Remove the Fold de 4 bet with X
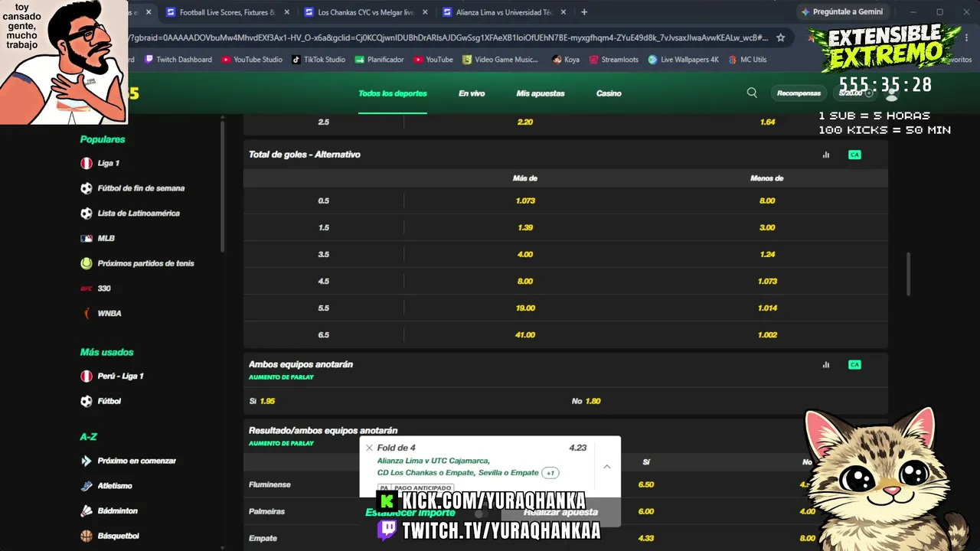Screen dimensions: 980x551 click(x=369, y=448)
